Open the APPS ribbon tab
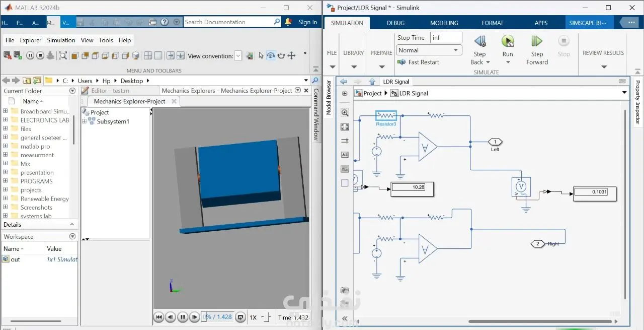 pos(541,23)
